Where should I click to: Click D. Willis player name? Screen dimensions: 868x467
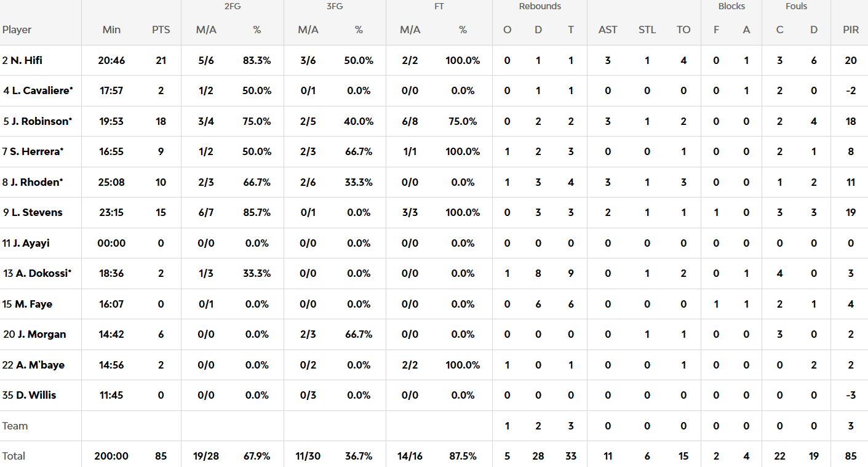[36, 395]
